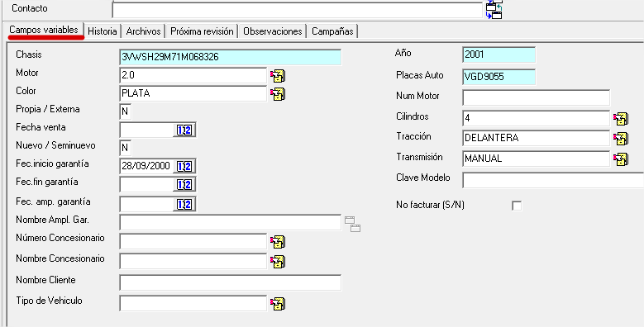The height and width of the screenshot is (327, 644).
Task: Open the Historia tab
Action: click(x=103, y=31)
